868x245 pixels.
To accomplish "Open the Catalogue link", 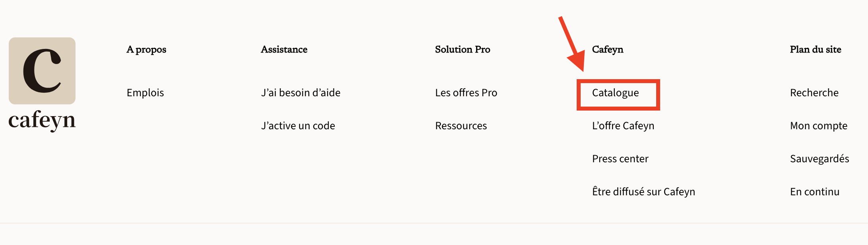I will tap(615, 93).
